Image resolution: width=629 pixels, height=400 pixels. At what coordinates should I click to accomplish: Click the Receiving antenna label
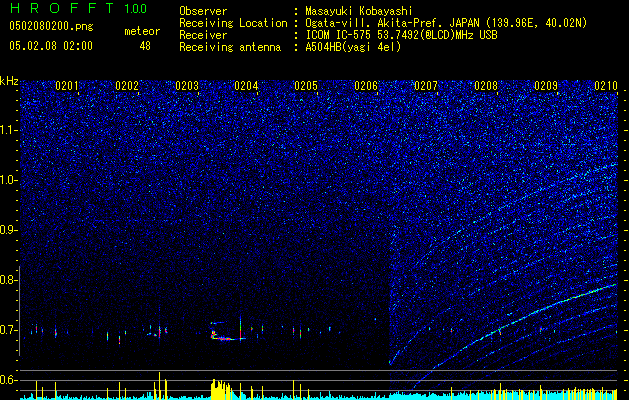tap(230, 47)
